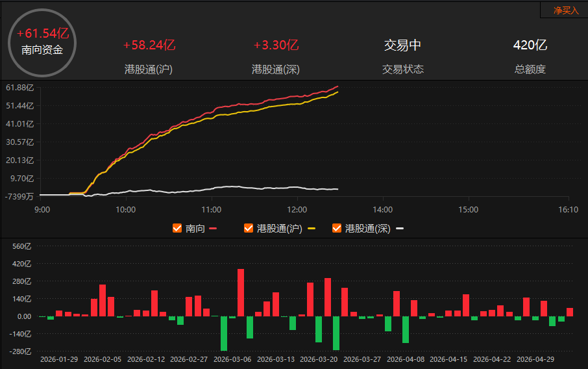This screenshot has width=588, height=369.
Task: Click the 10:00 time axis label
Action: click(126, 209)
